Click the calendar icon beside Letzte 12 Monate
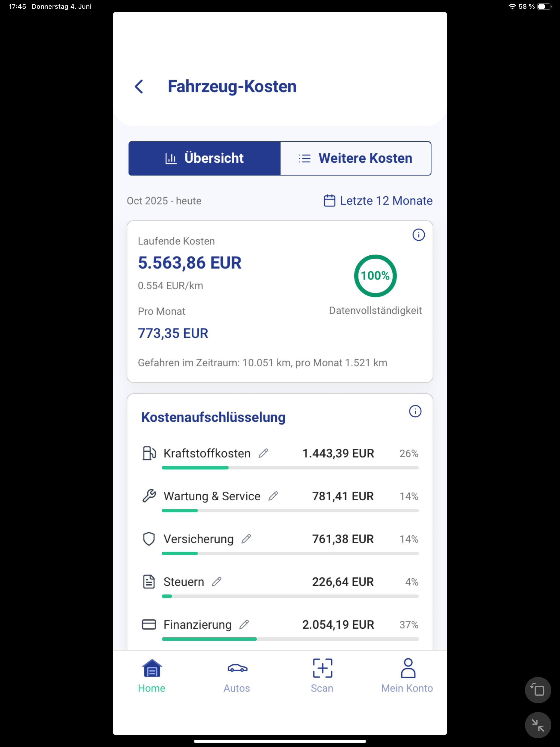Viewport: 560px width, 747px height. (x=329, y=201)
